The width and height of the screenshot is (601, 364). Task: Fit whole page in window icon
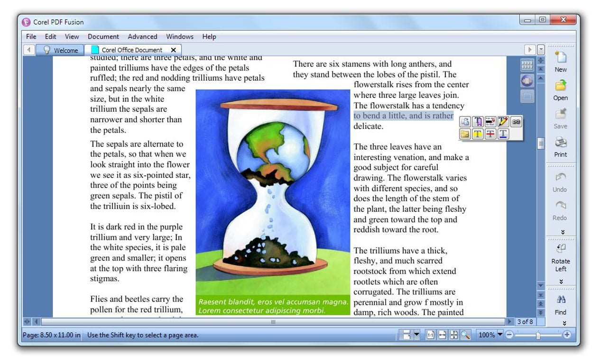point(454,335)
